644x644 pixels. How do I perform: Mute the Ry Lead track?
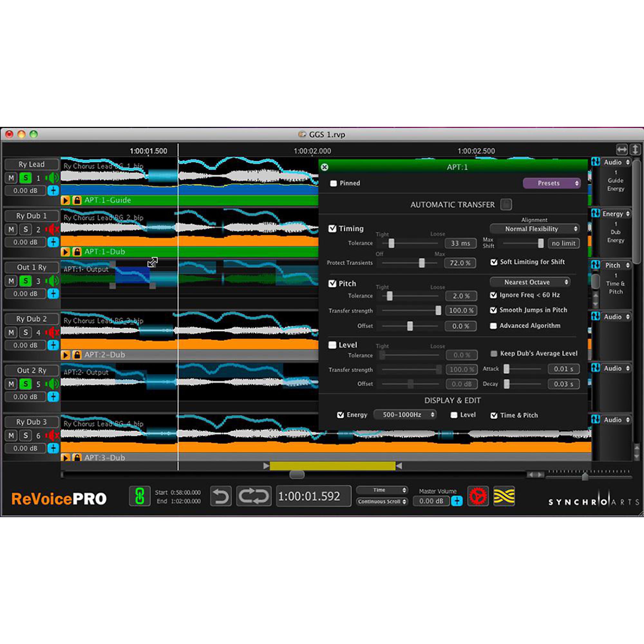click(11, 178)
